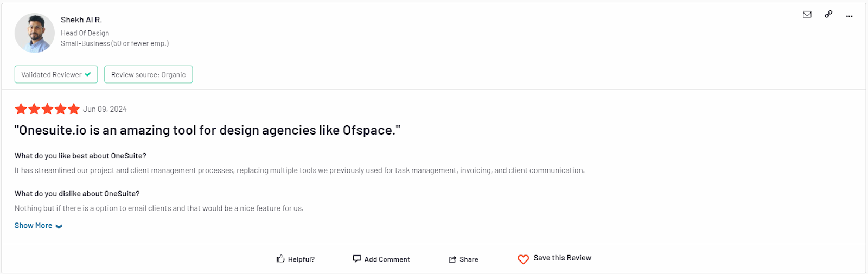
Task: Click the thumbs-up Helpful icon
Action: 280,259
